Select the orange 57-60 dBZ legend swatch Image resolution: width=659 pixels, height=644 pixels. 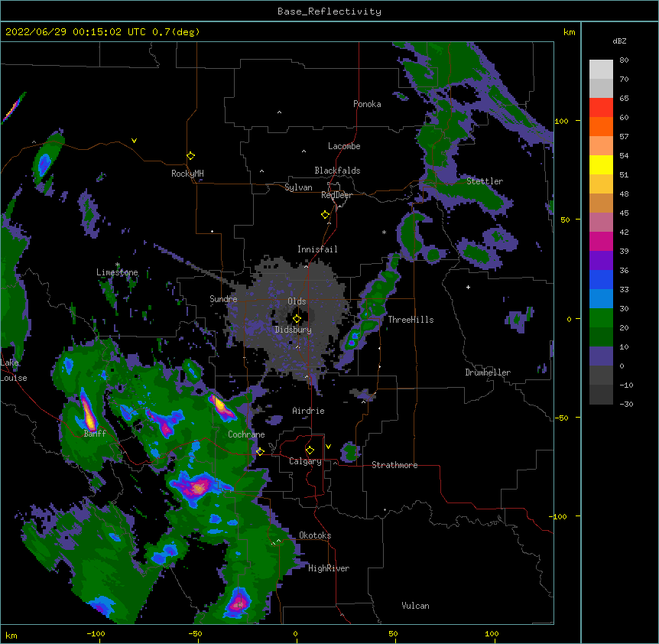[x=601, y=126]
